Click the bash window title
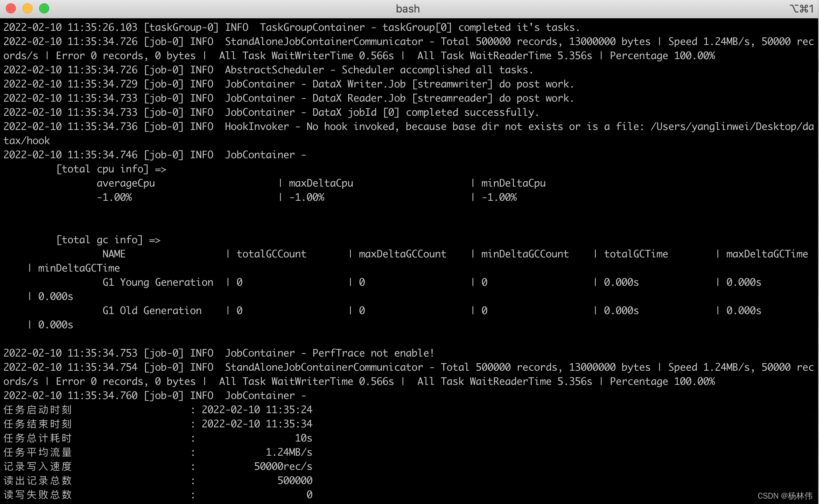Viewport: 819px width, 504px height. tap(407, 9)
